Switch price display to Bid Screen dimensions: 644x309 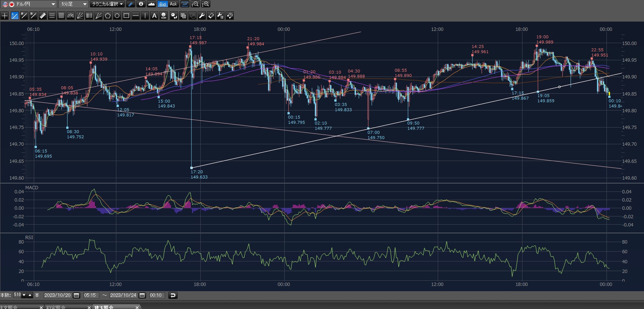point(162,4)
